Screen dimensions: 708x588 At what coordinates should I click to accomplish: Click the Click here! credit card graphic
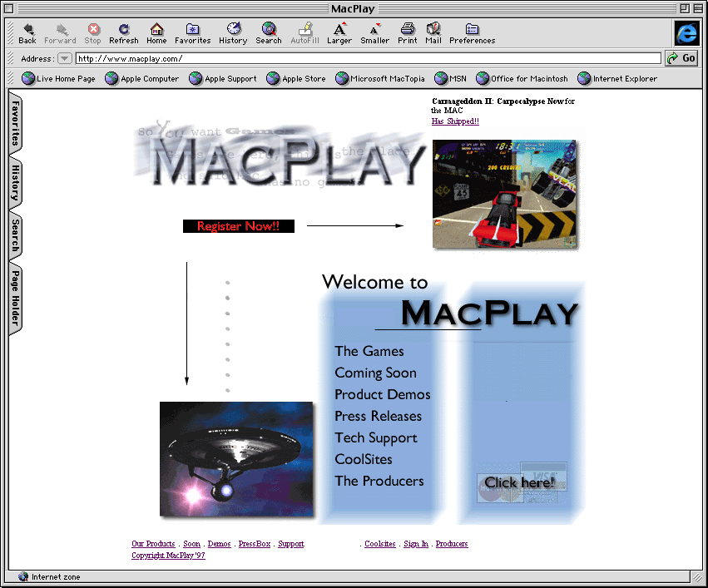click(522, 482)
